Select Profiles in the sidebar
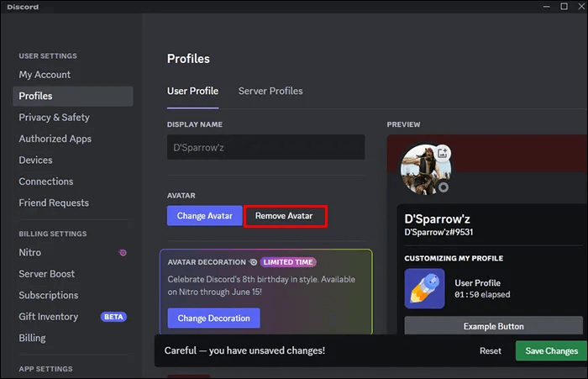The width and height of the screenshot is (588, 379). (73, 96)
